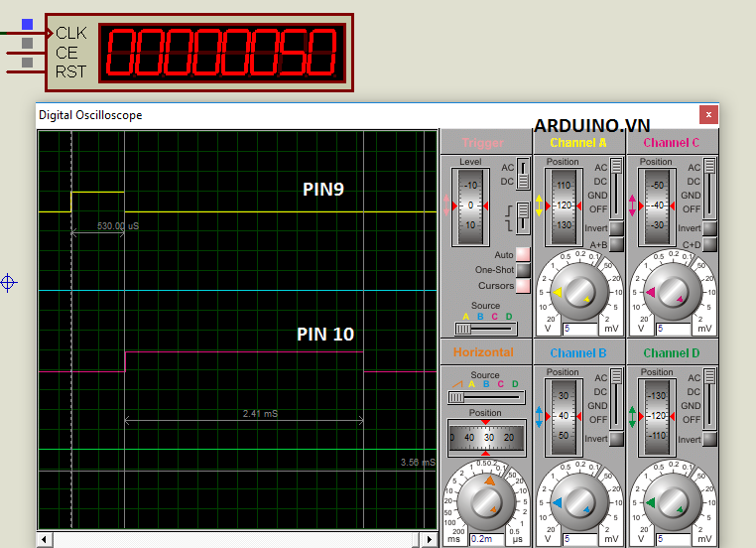Click the Trigger Source selector slider
756x548 pixels.
(x=464, y=329)
